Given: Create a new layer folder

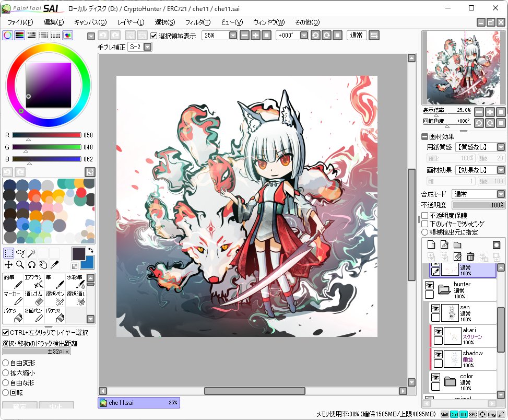Looking at the screenshot, I should click(x=457, y=244).
